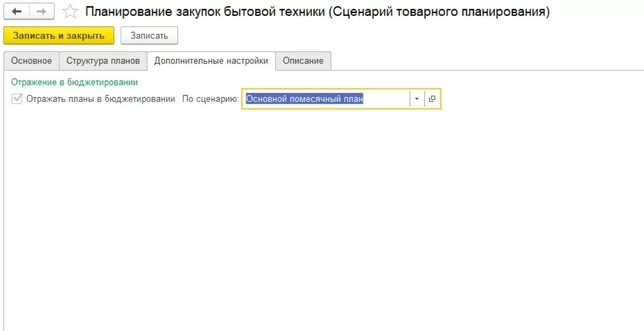
Task: Expand the 'По сценарию' dropdown list arrow
Action: (417, 99)
